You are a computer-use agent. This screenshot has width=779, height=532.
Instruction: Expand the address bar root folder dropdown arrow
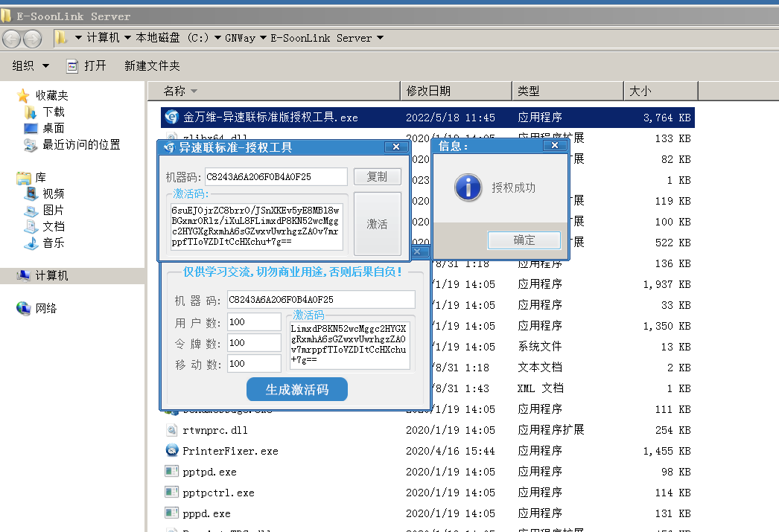78,38
